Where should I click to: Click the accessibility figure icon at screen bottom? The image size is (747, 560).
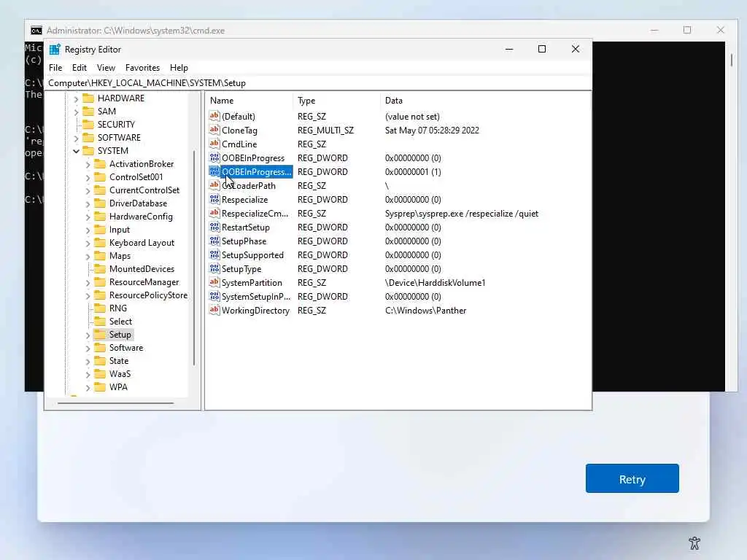pos(694,542)
